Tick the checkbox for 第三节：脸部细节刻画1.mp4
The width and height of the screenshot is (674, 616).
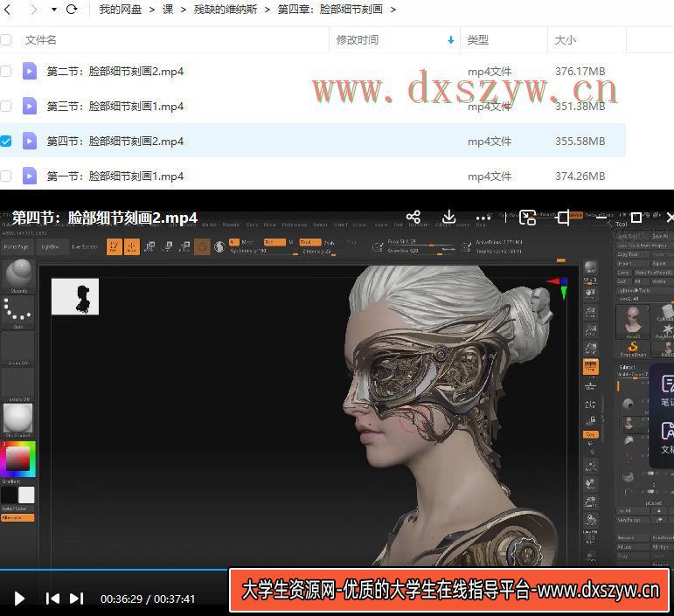point(5,106)
